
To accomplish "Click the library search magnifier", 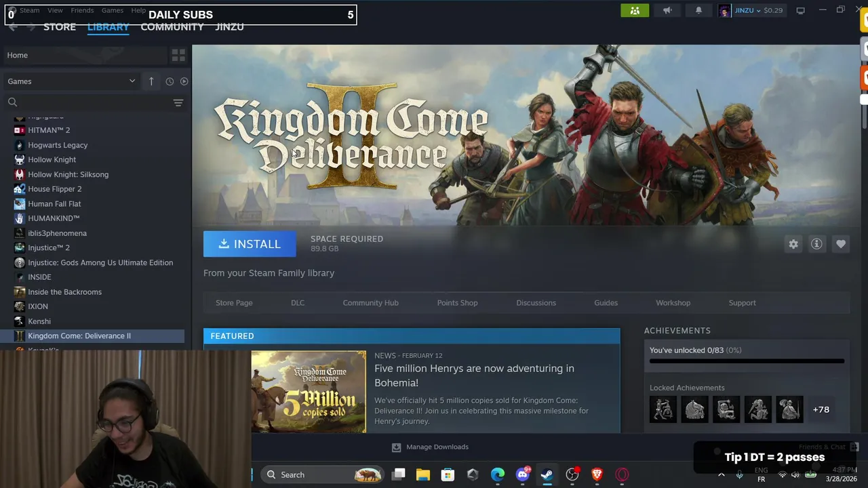I will (12, 102).
